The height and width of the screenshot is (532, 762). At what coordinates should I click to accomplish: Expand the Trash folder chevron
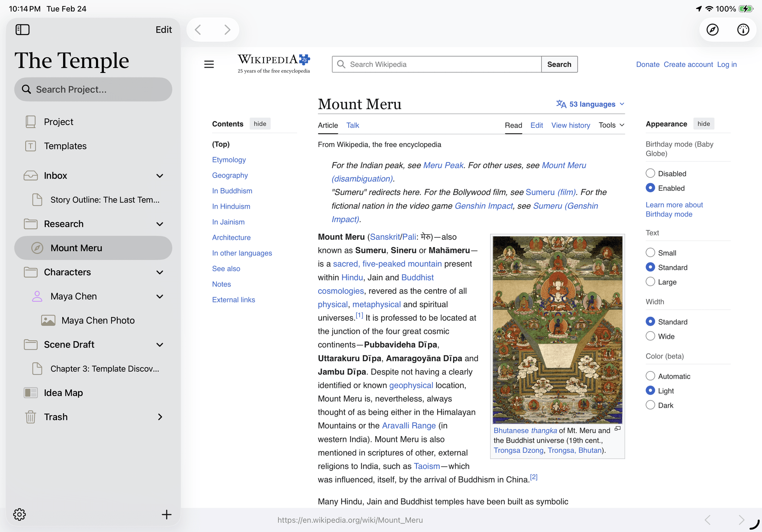(x=160, y=417)
